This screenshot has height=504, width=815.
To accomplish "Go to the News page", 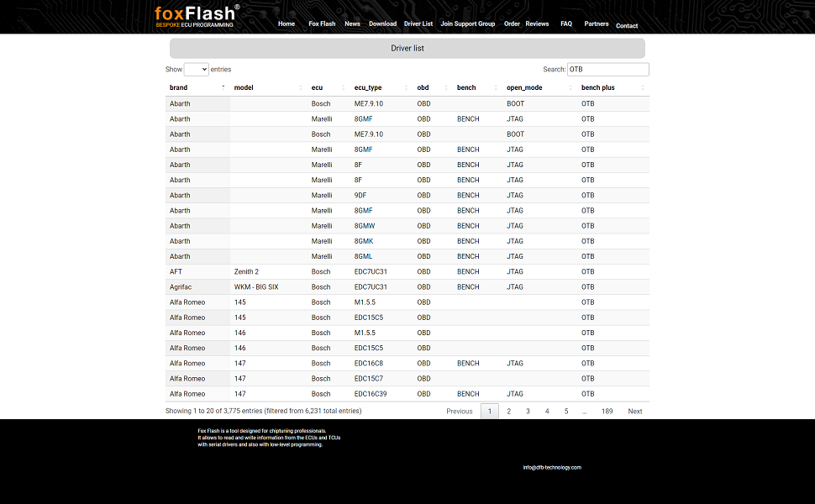I will [352, 24].
